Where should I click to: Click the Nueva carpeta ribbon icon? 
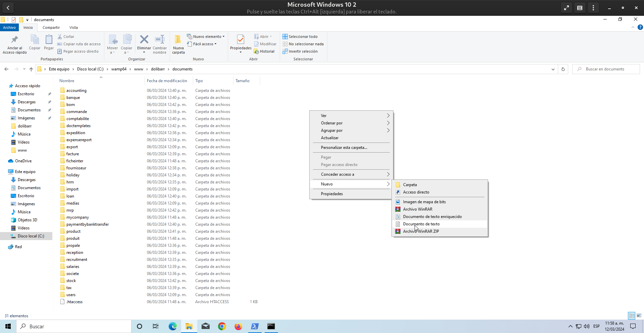tap(178, 40)
